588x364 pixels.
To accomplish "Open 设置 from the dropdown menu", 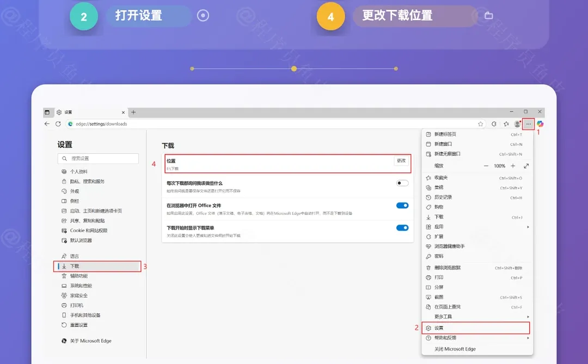I will pos(476,328).
